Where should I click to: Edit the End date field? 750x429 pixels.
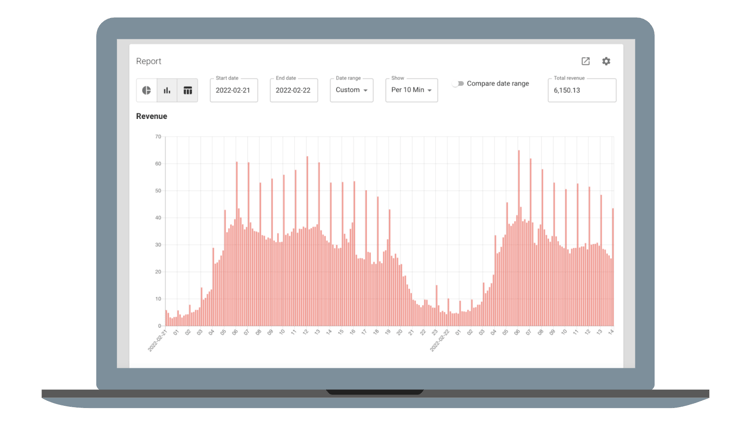[294, 90]
